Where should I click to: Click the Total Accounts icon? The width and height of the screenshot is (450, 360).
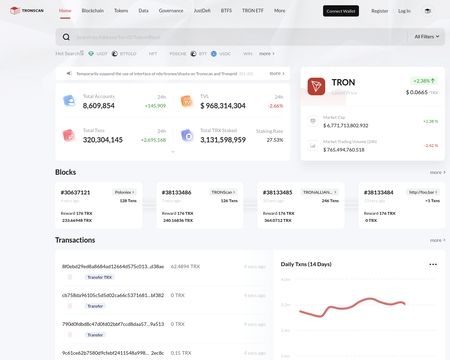(69, 101)
